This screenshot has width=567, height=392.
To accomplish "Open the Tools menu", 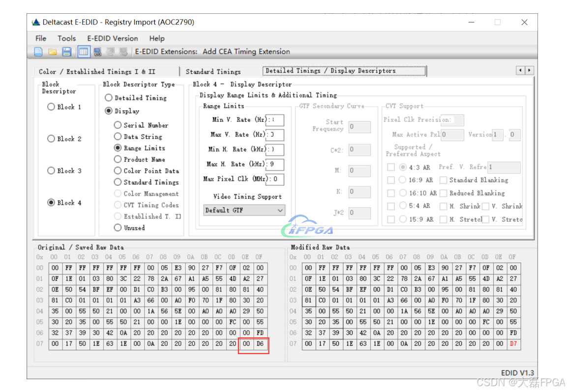I will point(66,38).
